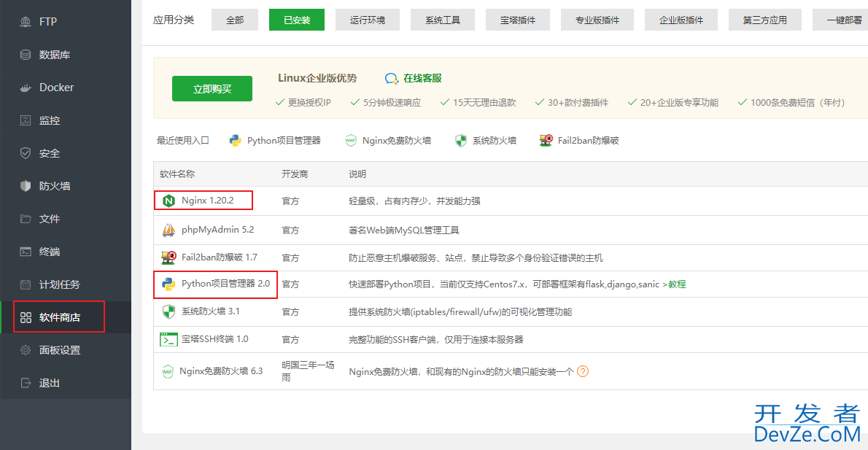Select the 运行环境 category tab
This screenshot has width=868, height=450.
368,20
